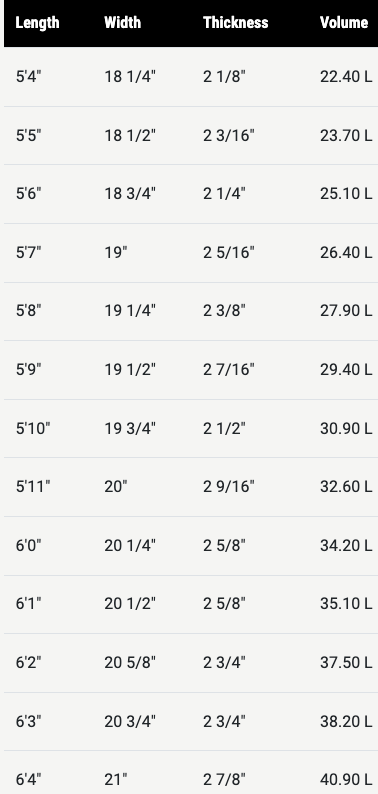Select the 5'10" length row
The width and height of the screenshot is (378, 794).
tap(191, 429)
